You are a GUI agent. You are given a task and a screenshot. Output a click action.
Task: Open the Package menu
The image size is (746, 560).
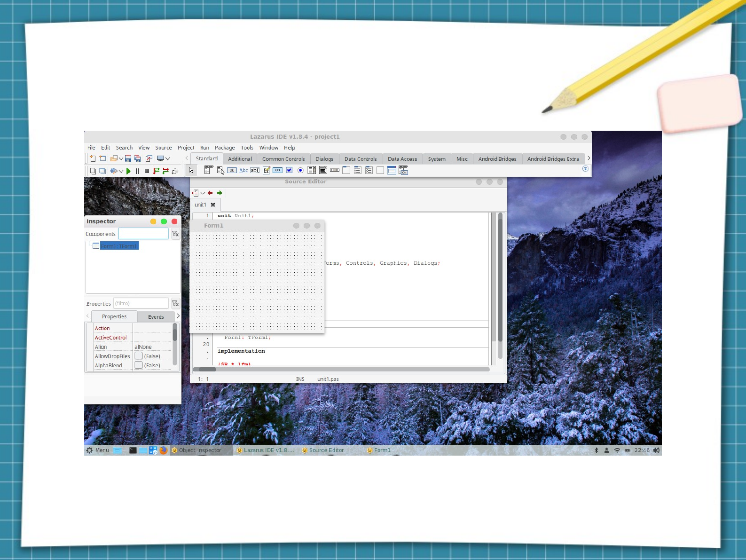click(x=225, y=148)
